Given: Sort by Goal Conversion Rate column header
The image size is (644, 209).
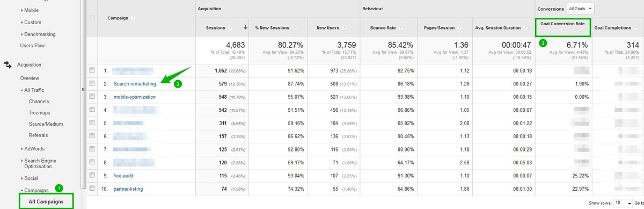Looking at the screenshot, I should [x=563, y=24].
